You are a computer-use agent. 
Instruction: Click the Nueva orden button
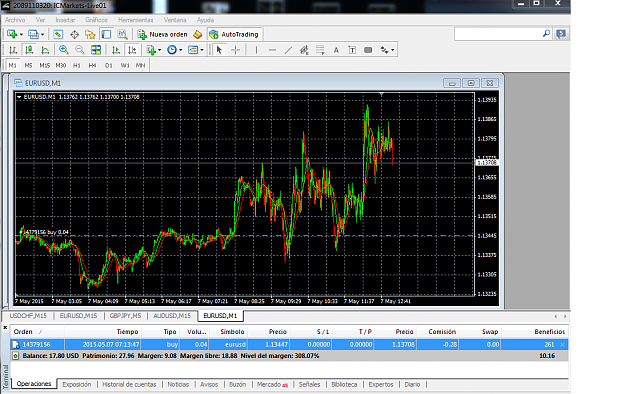(163, 34)
